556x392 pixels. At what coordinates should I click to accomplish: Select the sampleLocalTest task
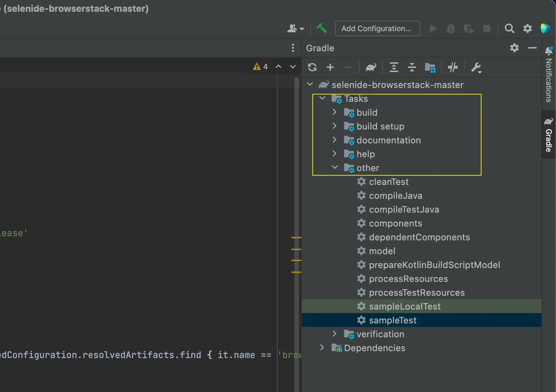point(404,306)
